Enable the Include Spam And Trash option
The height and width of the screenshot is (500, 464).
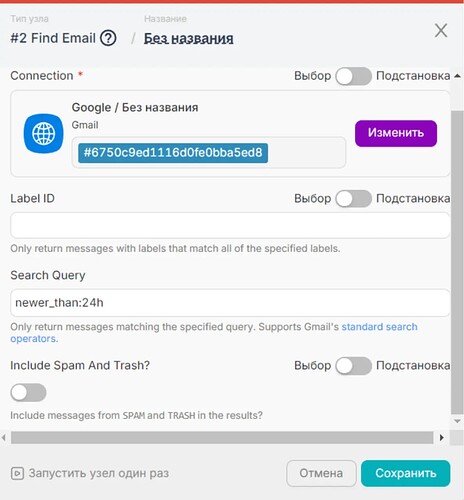tap(28, 392)
